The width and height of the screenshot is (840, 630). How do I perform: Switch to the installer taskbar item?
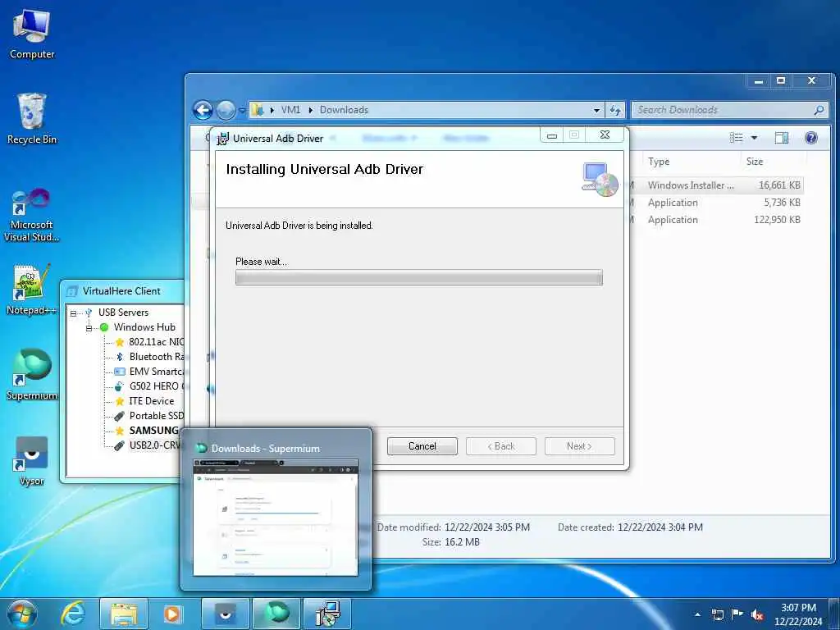(x=327, y=614)
